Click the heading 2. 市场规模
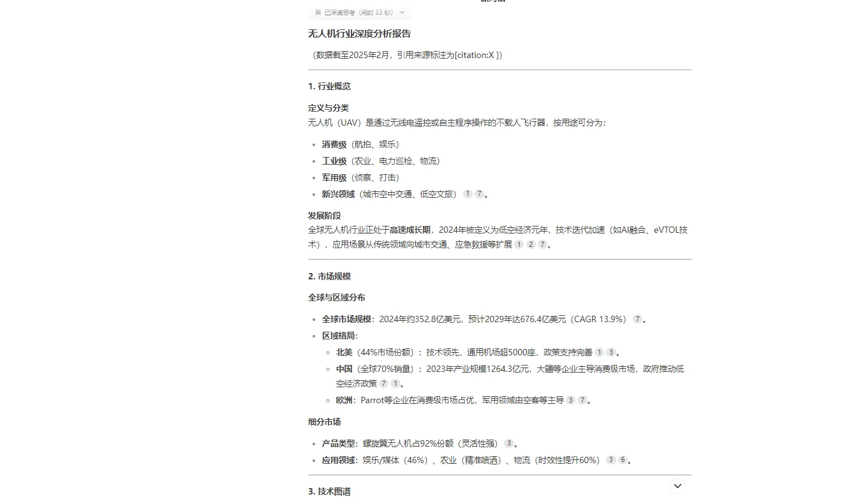Image resolution: width=849 pixels, height=504 pixels. 329,276
